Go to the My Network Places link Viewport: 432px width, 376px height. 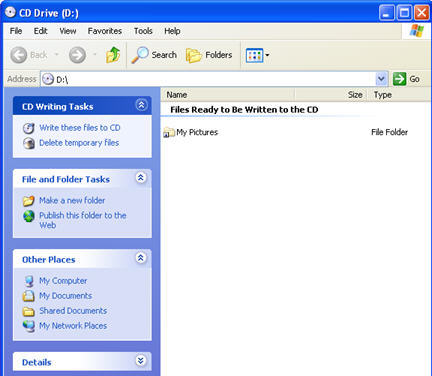point(73,326)
